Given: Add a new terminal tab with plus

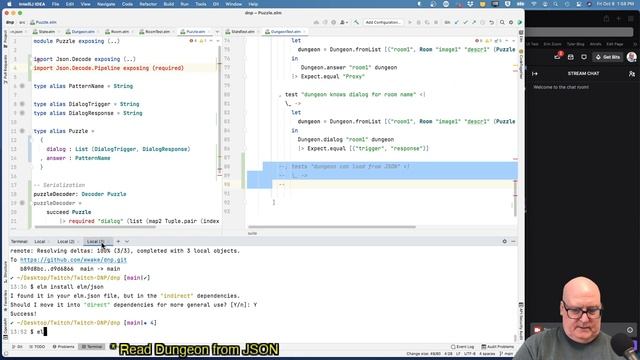Looking at the screenshot, I should pyautogui.click(x=118, y=241).
